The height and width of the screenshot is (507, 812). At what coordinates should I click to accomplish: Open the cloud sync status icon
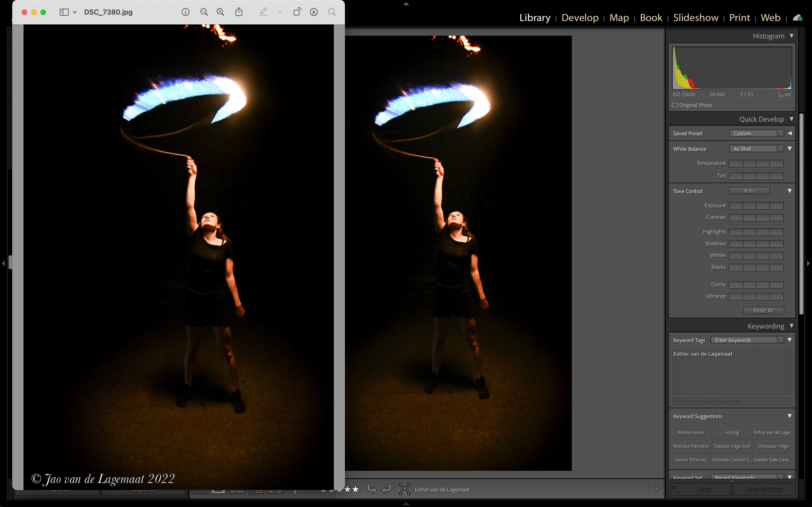click(x=797, y=18)
